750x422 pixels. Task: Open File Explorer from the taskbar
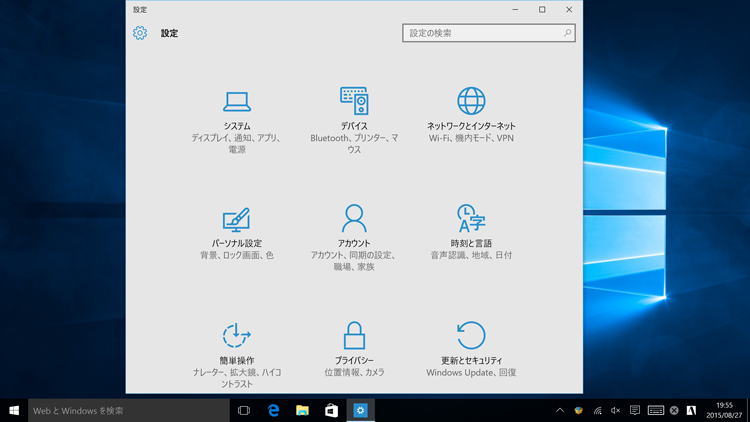(302, 410)
